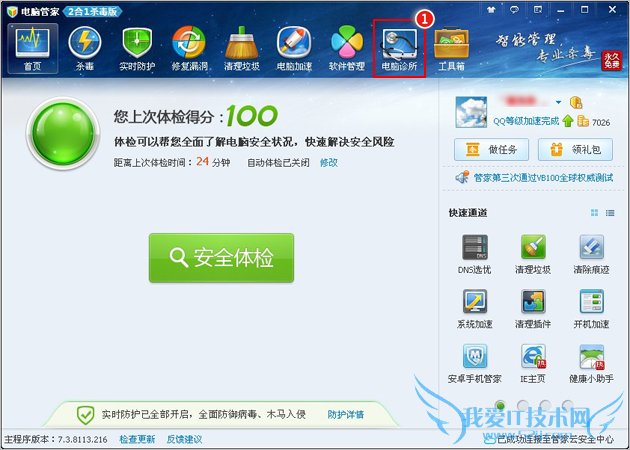Launch 清理插件 puzzle tool
Screen dimensions: 630x450
[x=533, y=309]
